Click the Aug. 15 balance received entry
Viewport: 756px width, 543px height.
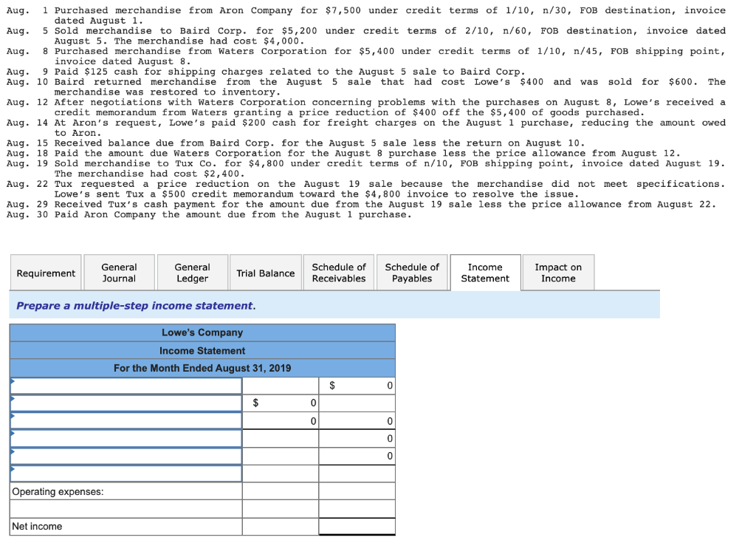(295, 143)
